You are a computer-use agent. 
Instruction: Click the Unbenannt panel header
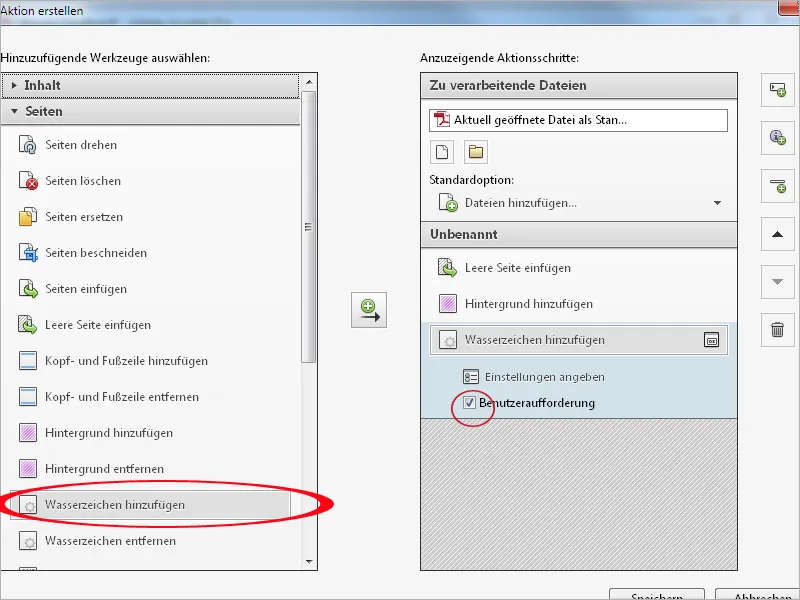[579, 235]
